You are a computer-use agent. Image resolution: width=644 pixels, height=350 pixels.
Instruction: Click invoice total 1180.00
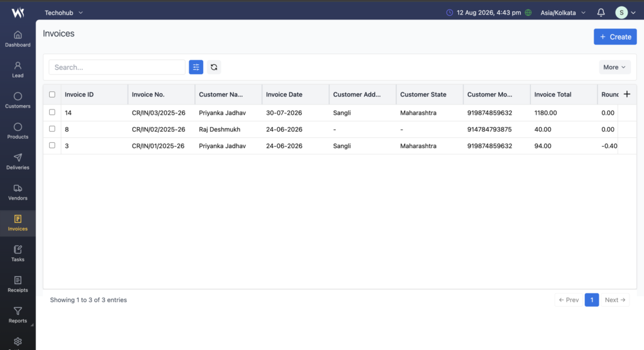tap(545, 113)
